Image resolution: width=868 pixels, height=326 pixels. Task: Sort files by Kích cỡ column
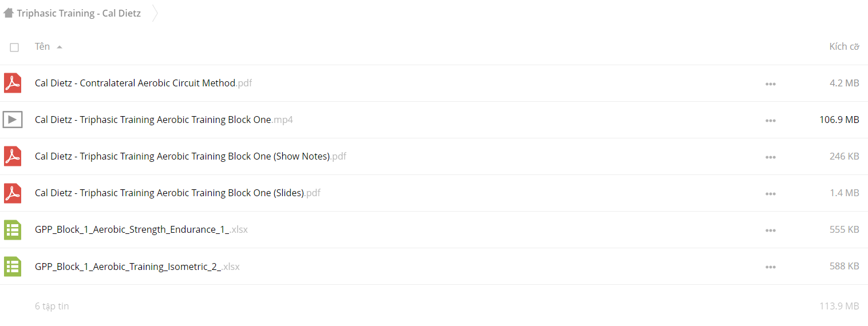tap(844, 46)
